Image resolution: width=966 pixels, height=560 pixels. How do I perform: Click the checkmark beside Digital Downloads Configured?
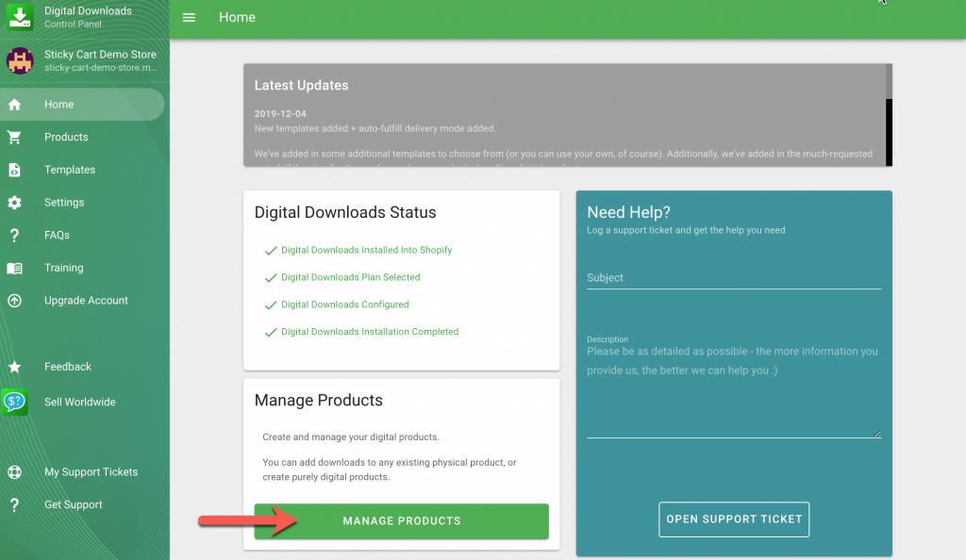point(271,305)
